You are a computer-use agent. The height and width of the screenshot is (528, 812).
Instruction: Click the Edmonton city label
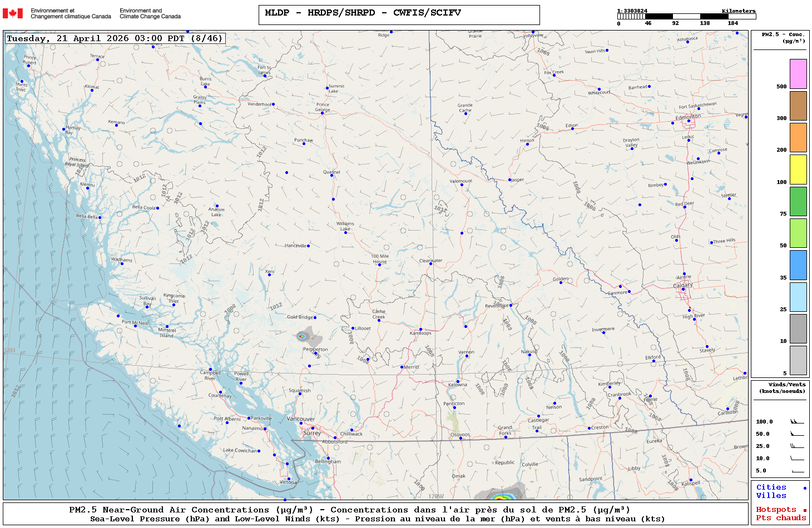tap(688, 117)
